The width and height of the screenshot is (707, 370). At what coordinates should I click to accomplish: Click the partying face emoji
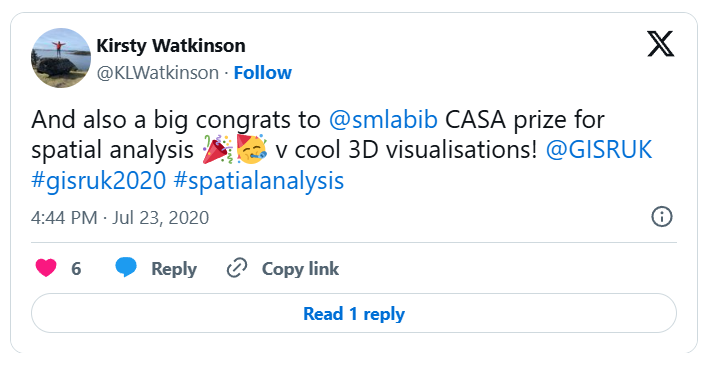(x=251, y=149)
